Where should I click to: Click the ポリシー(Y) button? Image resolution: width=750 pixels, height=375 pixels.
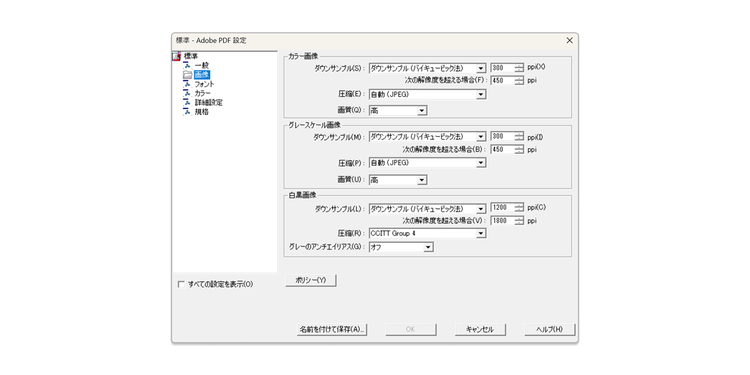[x=311, y=281]
